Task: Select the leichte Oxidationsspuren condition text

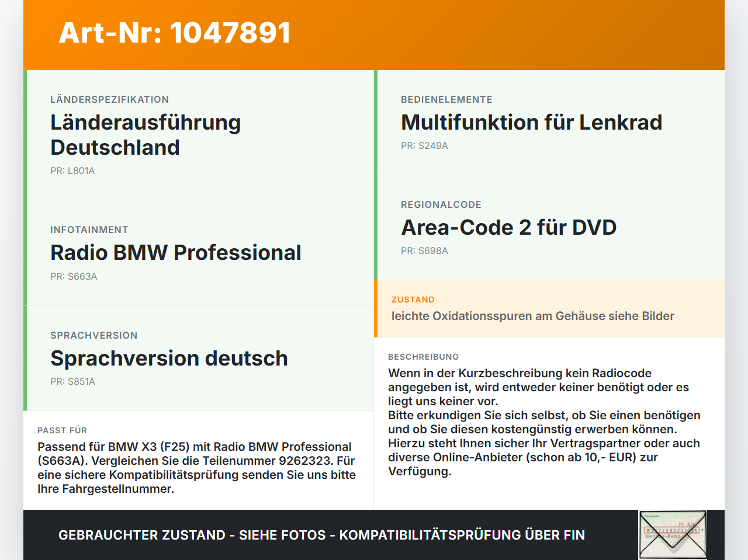Action: click(x=533, y=316)
